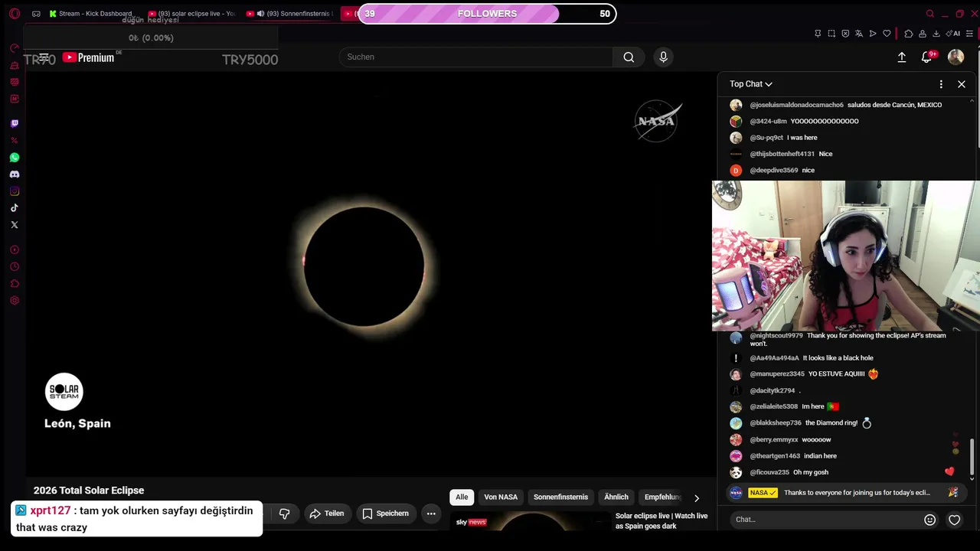This screenshot has height=551, width=980.
Task: Open Twitch panel in the sidebar
Action: pyautogui.click(x=15, y=123)
